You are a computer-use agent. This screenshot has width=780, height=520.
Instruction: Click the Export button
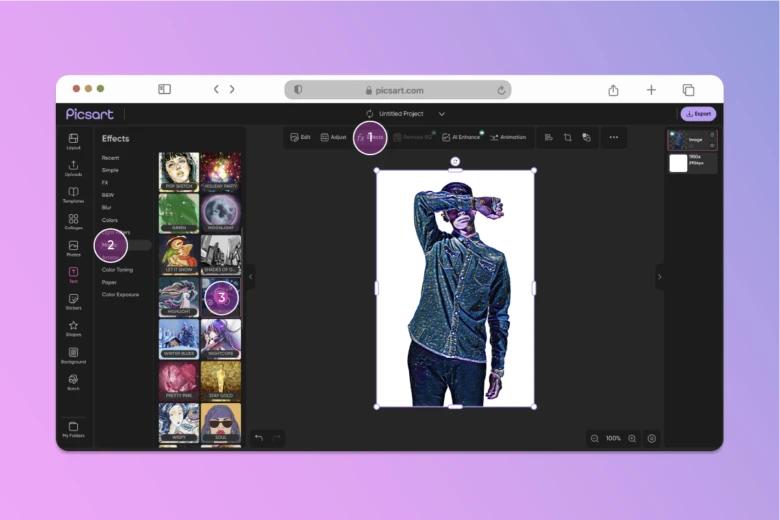point(698,114)
